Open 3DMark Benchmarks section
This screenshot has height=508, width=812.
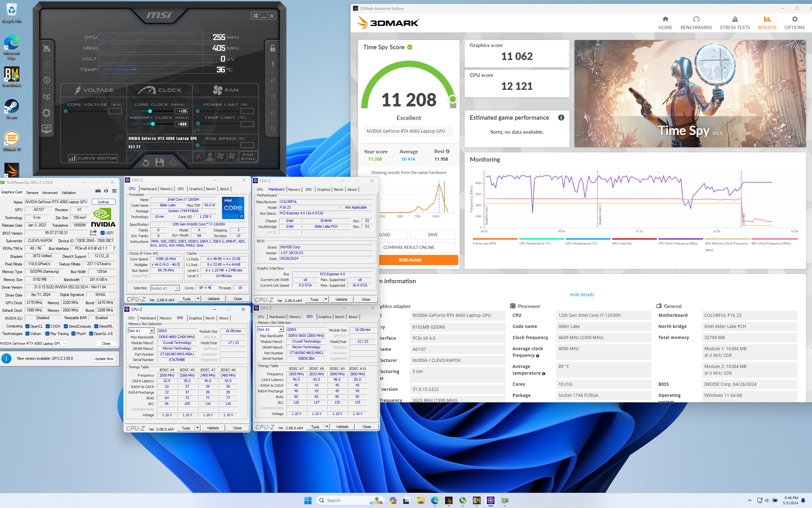click(x=696, y=23)
